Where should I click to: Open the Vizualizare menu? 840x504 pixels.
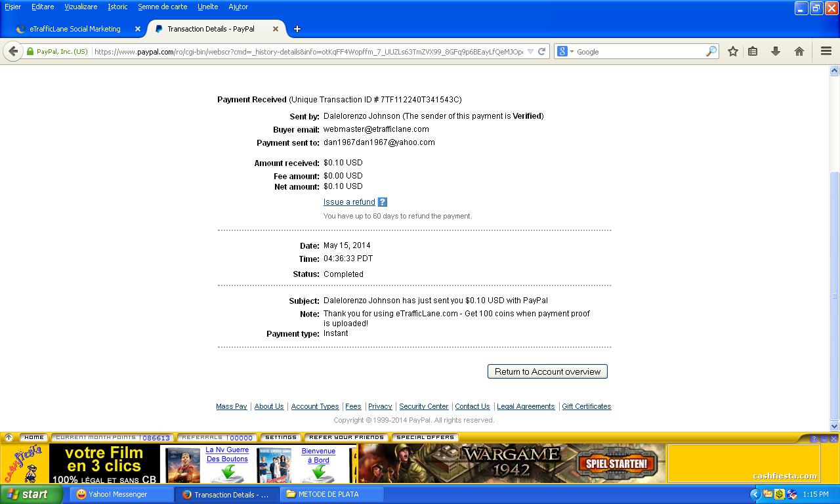pos(81,7)
